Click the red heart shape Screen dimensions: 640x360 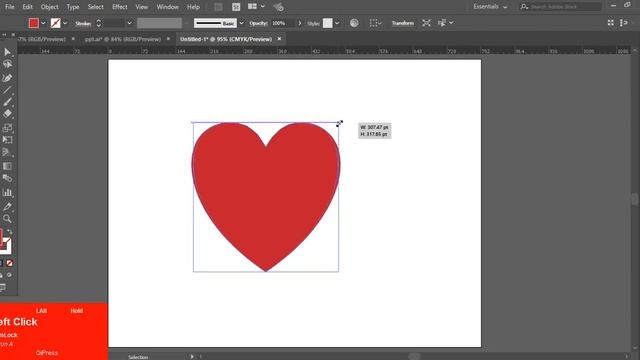click(x=266, y=196)
